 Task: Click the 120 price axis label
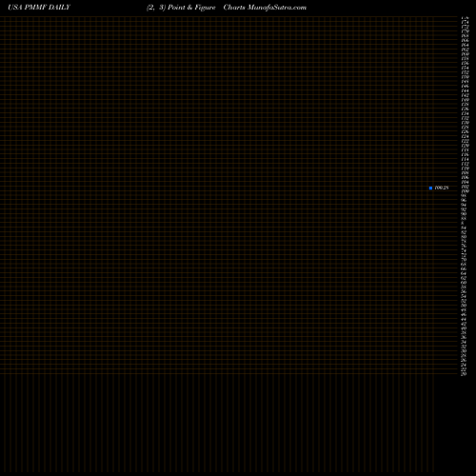click(465, 146)
